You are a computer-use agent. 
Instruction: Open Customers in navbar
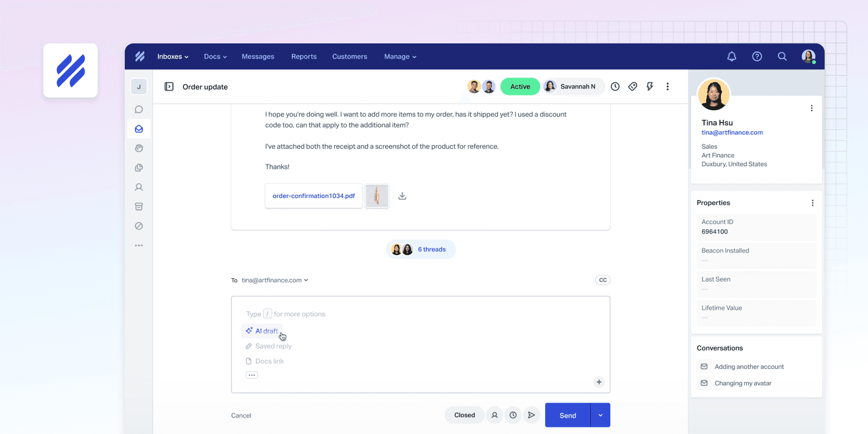(350, 56)
